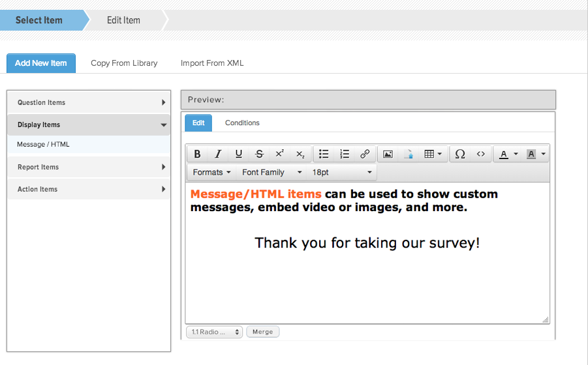Toggle strikethrough formatting
The width and height of the screenshot is (588, 365).
(259, 154)
